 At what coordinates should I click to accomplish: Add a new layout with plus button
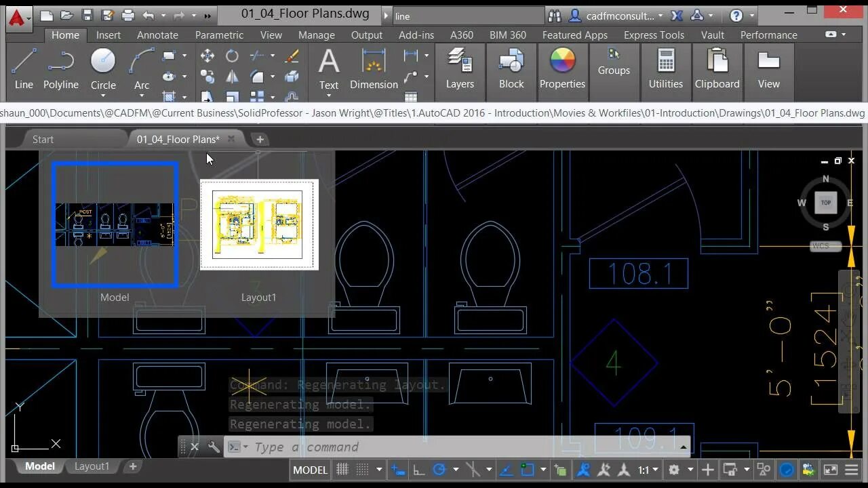click(x=133, y=466)
